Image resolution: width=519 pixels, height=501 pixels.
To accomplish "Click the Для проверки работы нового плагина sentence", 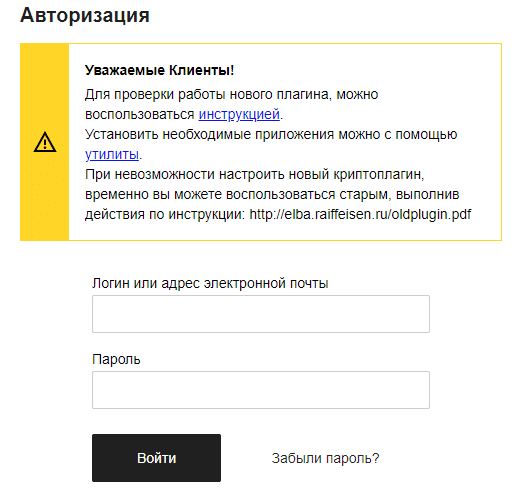I will tap(231, 95).
